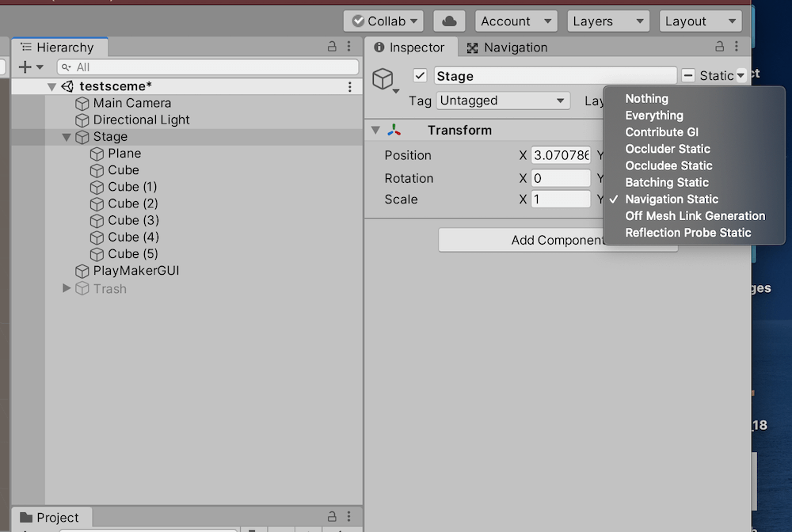Screen dimensions: 792x532
Task: Click the folder icon on the Project tab
Action: coord(25,517)
